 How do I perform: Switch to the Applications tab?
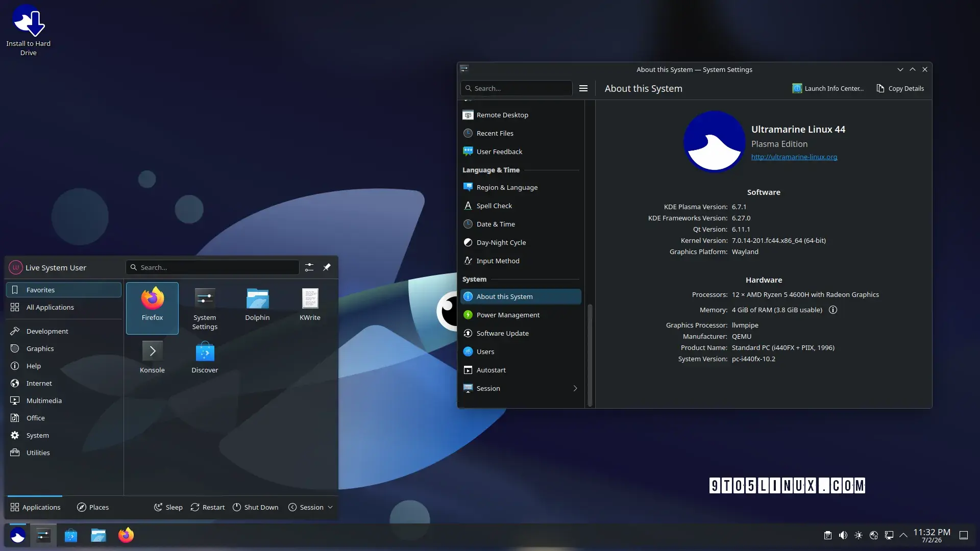(x=35, y=507)
